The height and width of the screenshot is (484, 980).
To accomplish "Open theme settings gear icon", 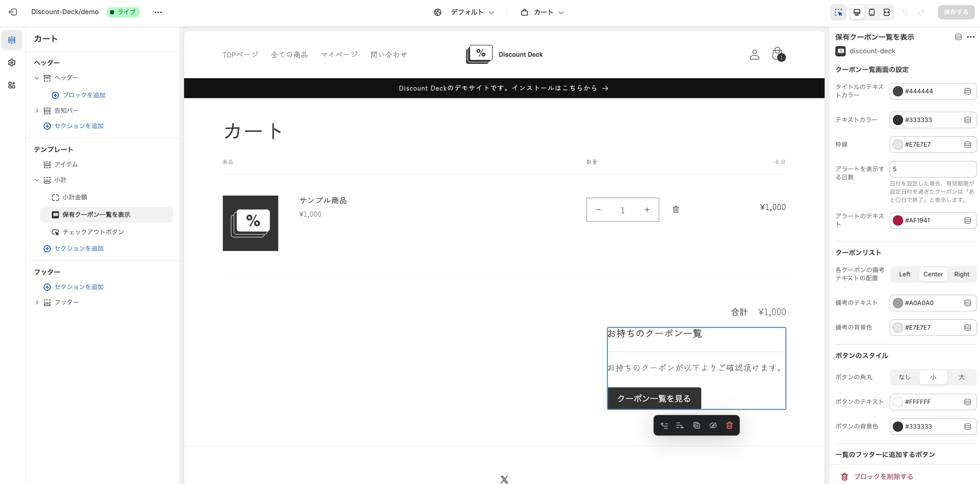I will coord(12,62).
